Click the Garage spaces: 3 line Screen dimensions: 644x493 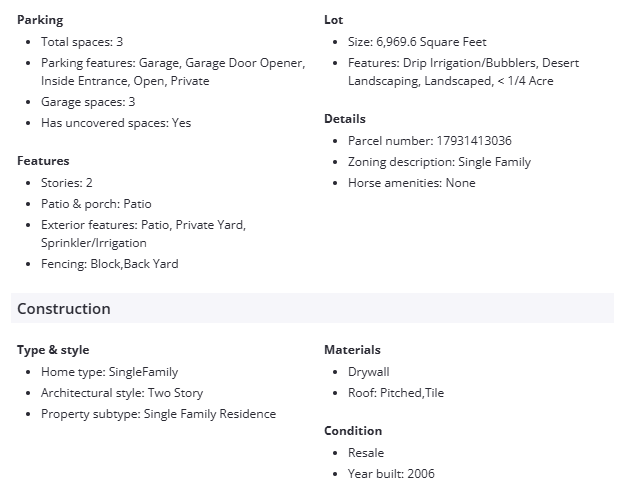pos(88,102)
